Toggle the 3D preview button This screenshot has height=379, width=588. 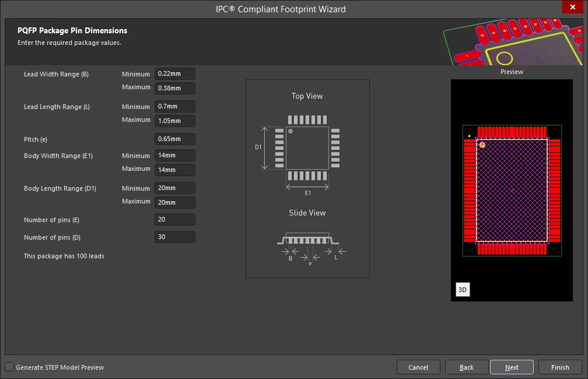point(463,289)
